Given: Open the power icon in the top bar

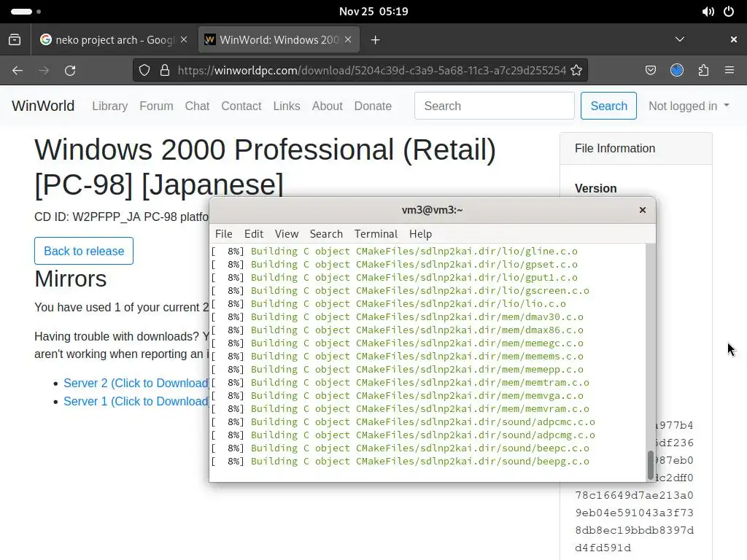Looking at the screenshot, I should (x=729, y=12).
